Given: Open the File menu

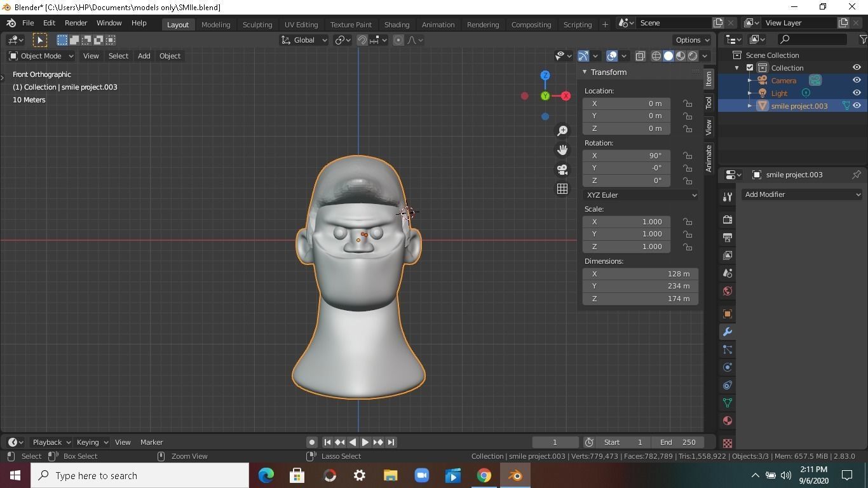Looking at the screenshot, I should (28, 23).
